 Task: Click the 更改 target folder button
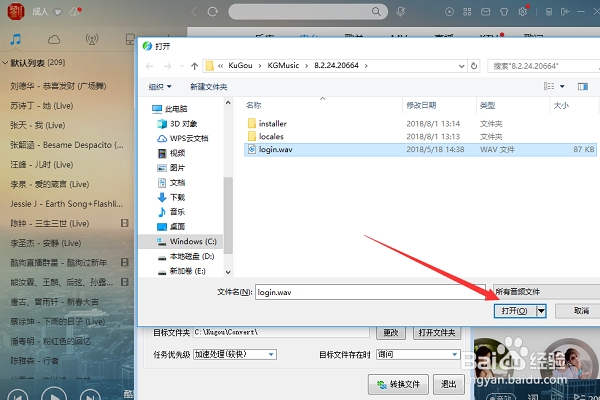coord(391,333)
